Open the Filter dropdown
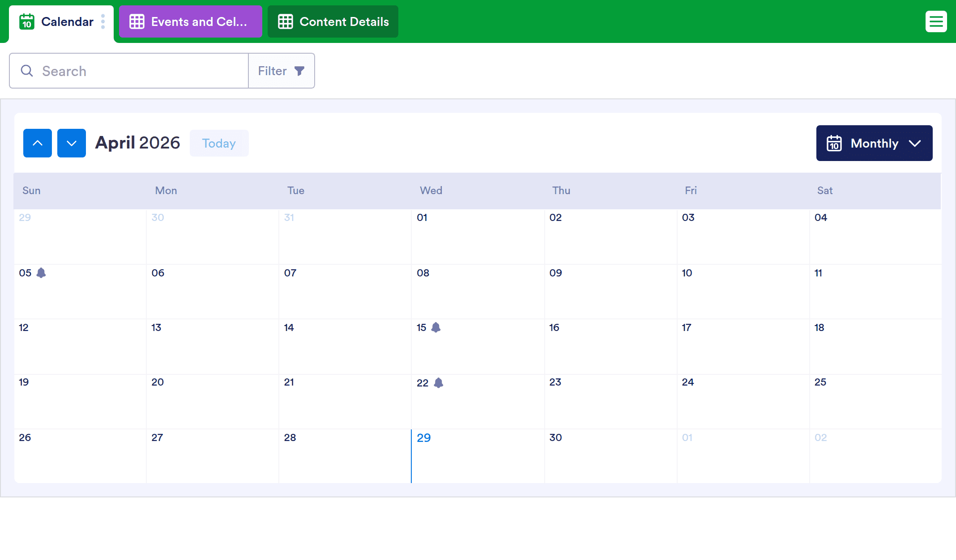This screenshot has width=956, height=560. pyautogui.click(x=281, y=71)
